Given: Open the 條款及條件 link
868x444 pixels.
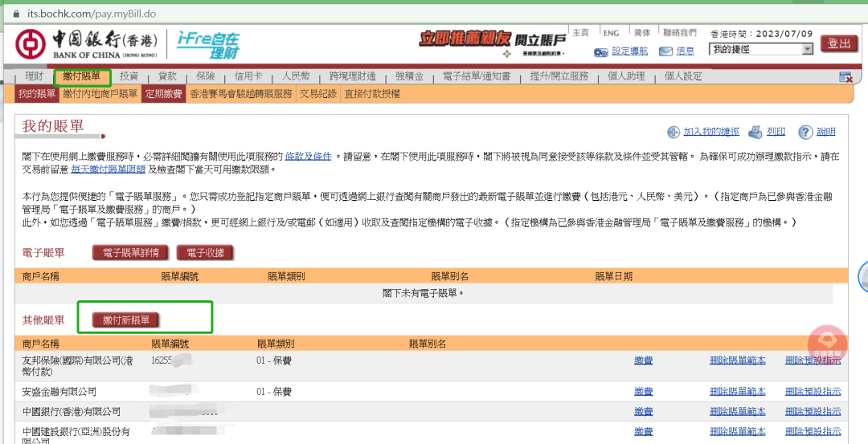Looking at the screenshot, I should [x=309, y=156].
